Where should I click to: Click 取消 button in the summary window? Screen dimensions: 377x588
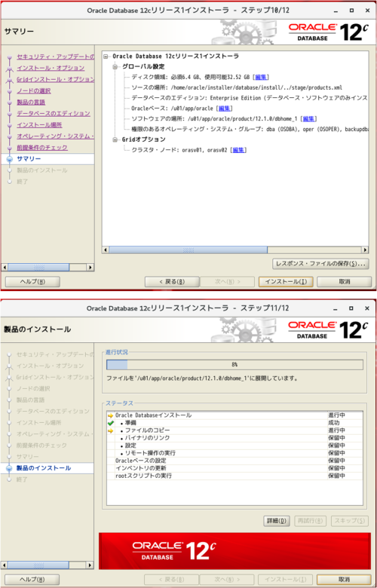(344, 282)
